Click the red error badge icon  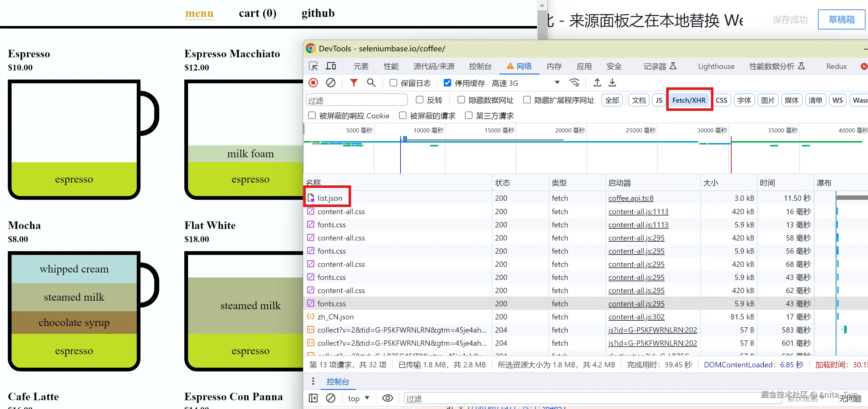864,66
